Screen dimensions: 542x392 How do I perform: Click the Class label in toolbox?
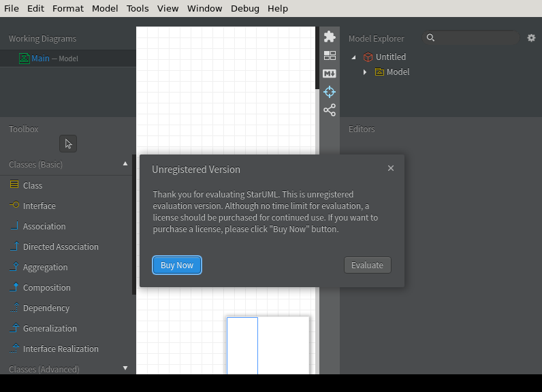[x=33, y=186]
